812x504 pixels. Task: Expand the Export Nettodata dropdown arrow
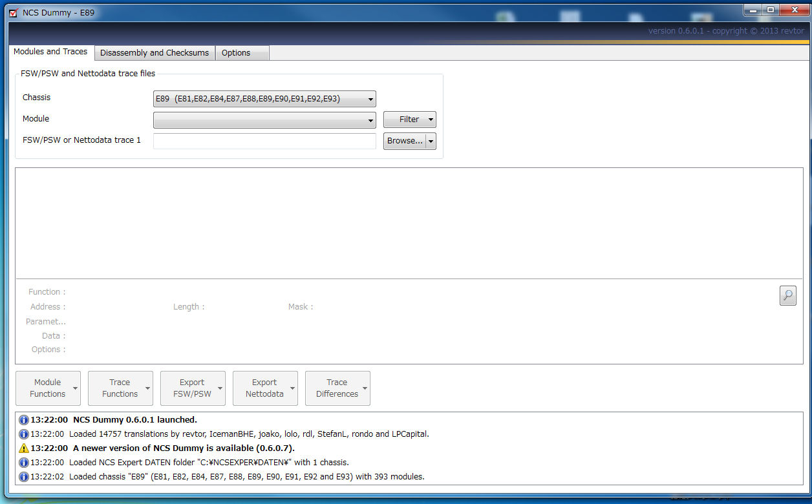coord(293,388)
